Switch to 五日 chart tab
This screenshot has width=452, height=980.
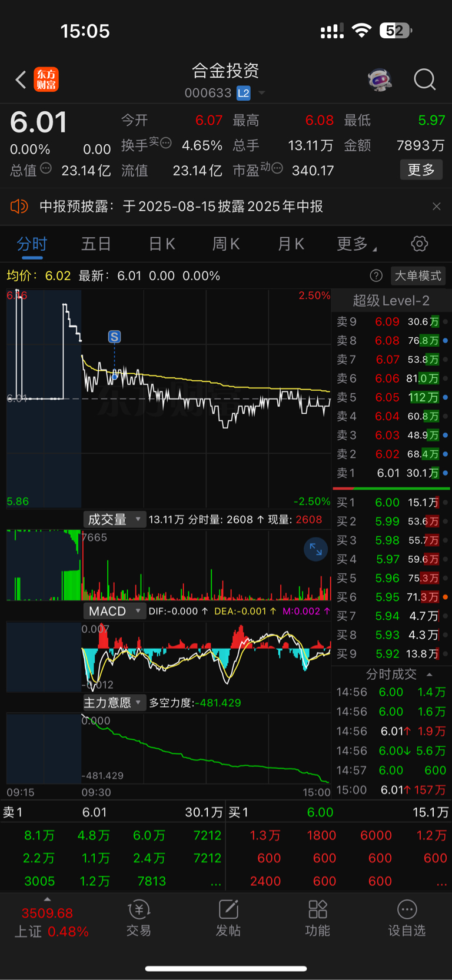[x=96, y=244]
